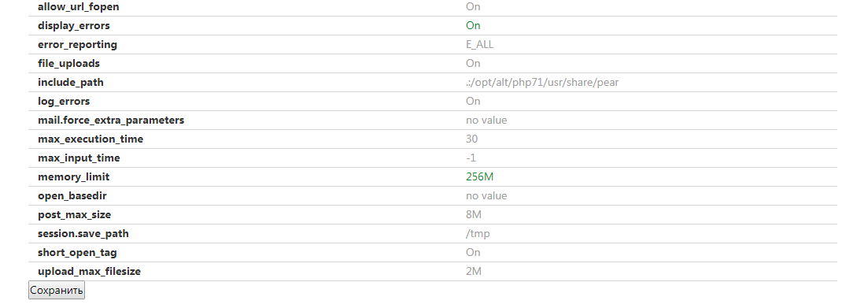Click the file_uploads On value
The height and width of the screenshot is (308, 868).
point(473,63)
